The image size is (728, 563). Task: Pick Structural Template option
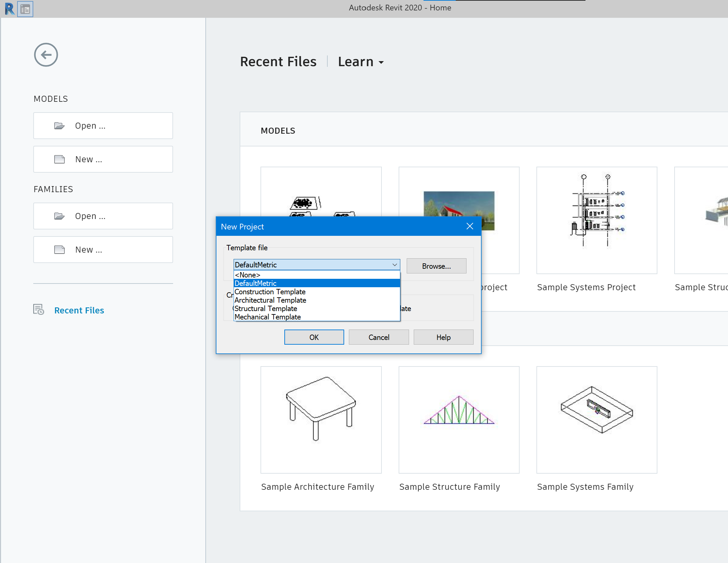(x=266, y=308)
